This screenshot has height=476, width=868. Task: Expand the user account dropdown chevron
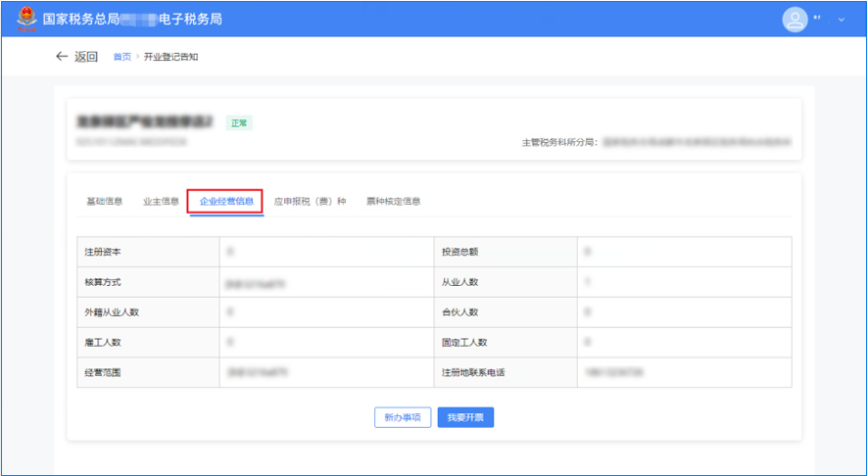click(x=841, y=20)
